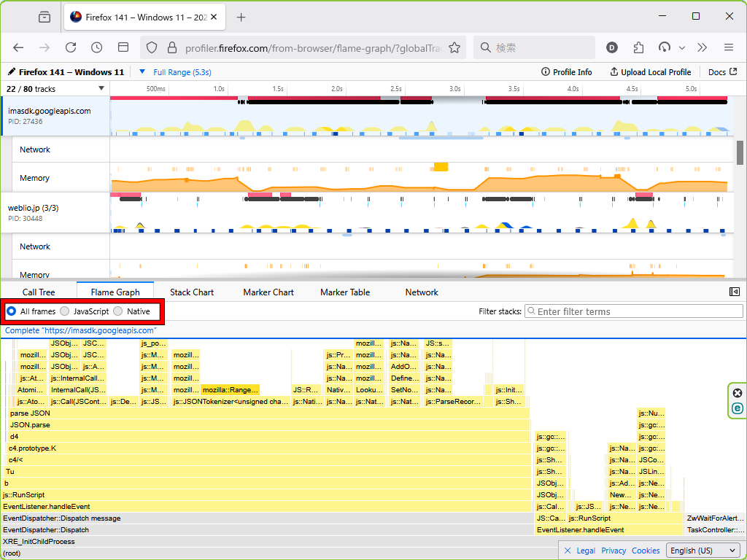Show more toolbar tools overflow chevron

coord(703,47)
